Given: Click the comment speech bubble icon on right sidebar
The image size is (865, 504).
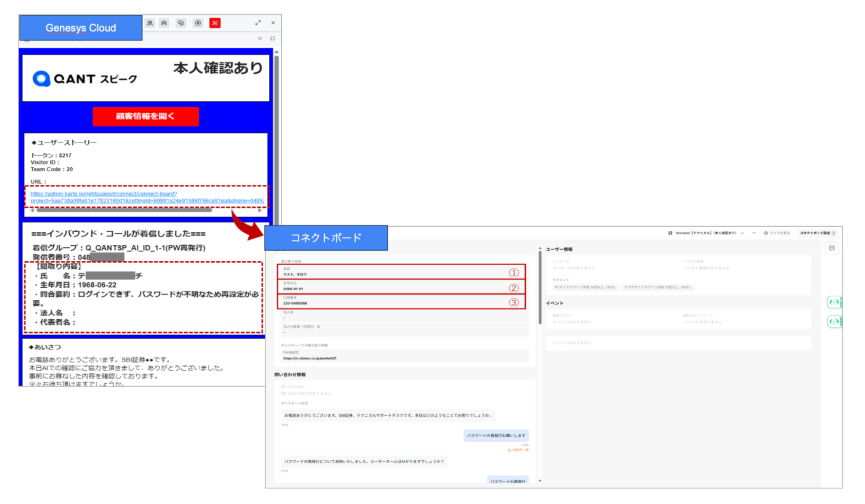Looking at the screenshot, I should (x=832, y=248).
